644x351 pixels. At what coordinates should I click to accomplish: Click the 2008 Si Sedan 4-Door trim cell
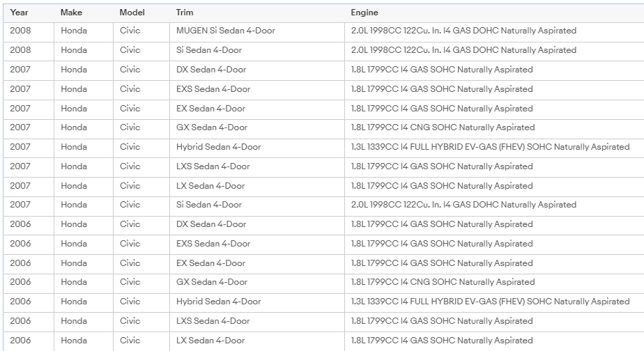209,50
